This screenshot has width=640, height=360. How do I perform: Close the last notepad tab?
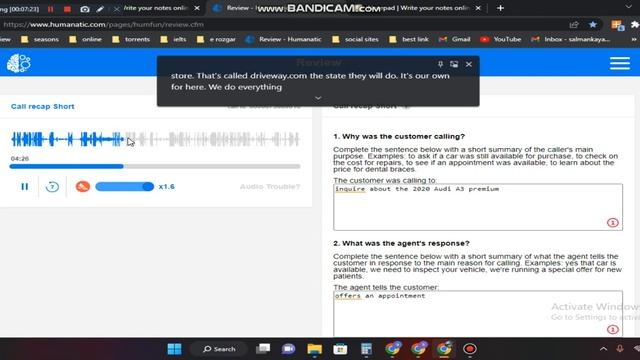tap(478, 8)
